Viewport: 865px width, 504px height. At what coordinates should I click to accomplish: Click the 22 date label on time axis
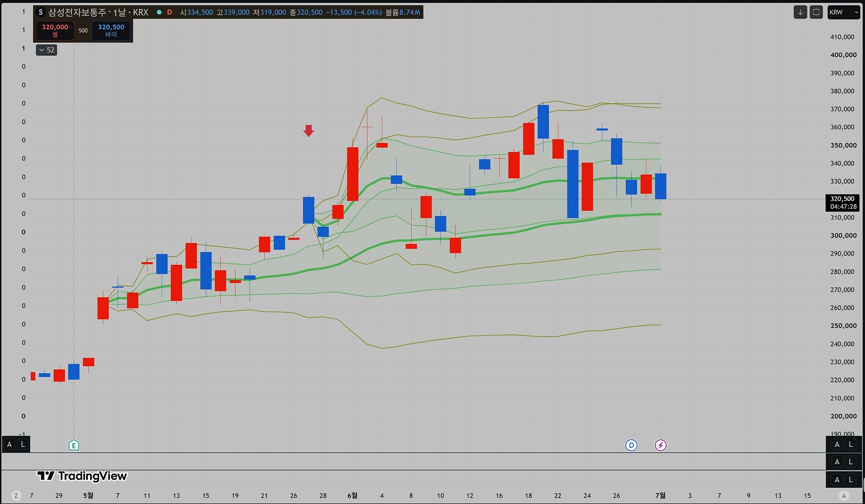tap(558, 495)
